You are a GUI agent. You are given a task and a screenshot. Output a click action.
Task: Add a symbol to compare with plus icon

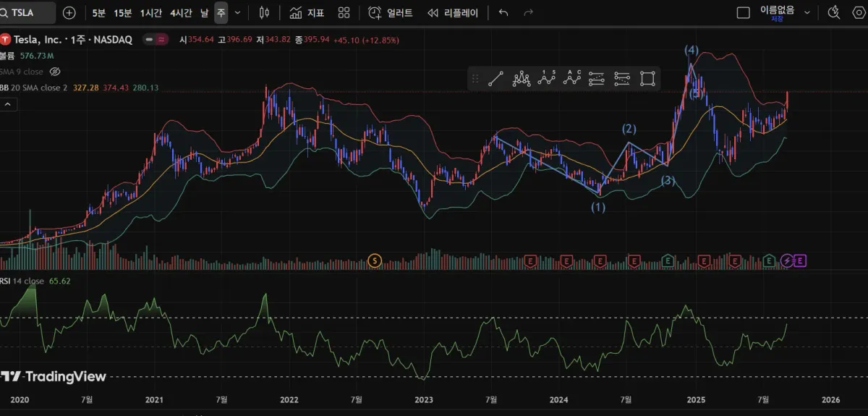coord(69,12)
